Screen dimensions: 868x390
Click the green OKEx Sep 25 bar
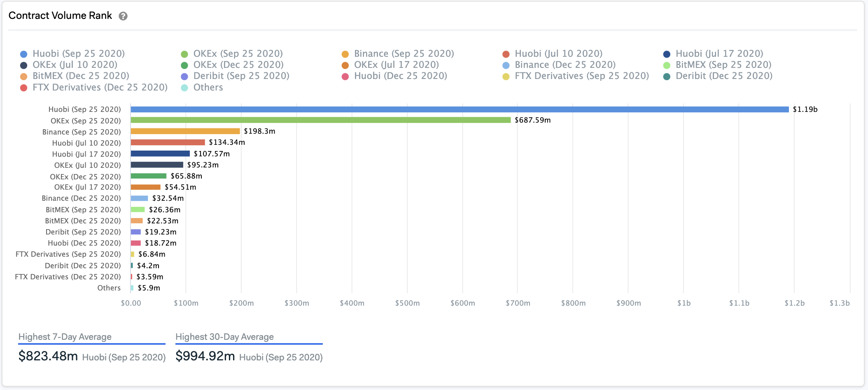point(321,120)
